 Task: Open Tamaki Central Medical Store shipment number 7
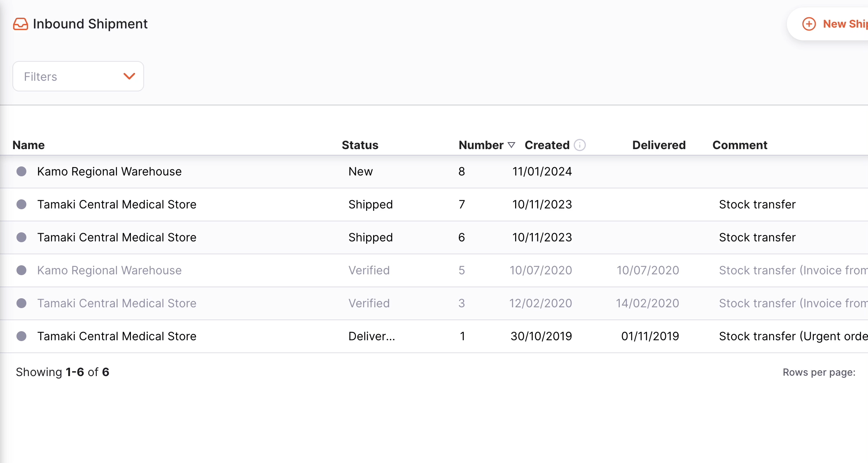tap(117, 204)
